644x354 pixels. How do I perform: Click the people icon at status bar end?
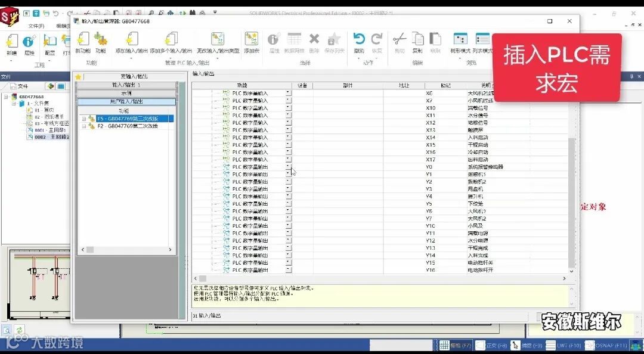click(x=636, y=346)
